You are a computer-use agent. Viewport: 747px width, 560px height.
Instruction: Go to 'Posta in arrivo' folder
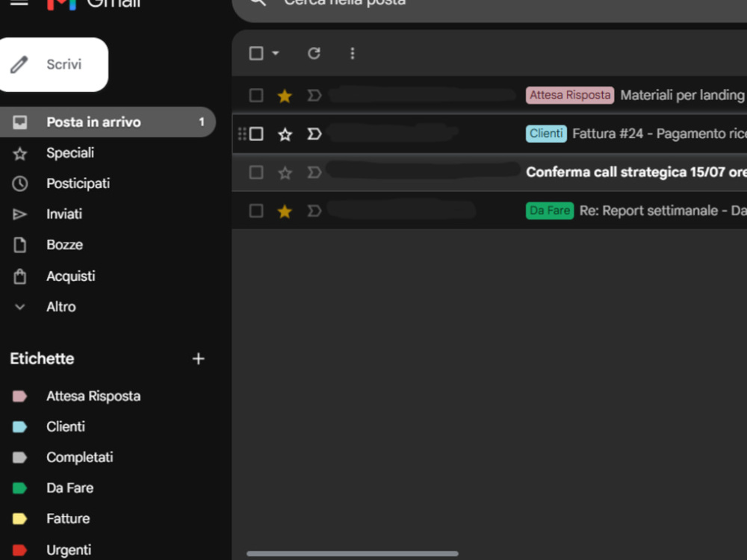[x=107, y=122]
